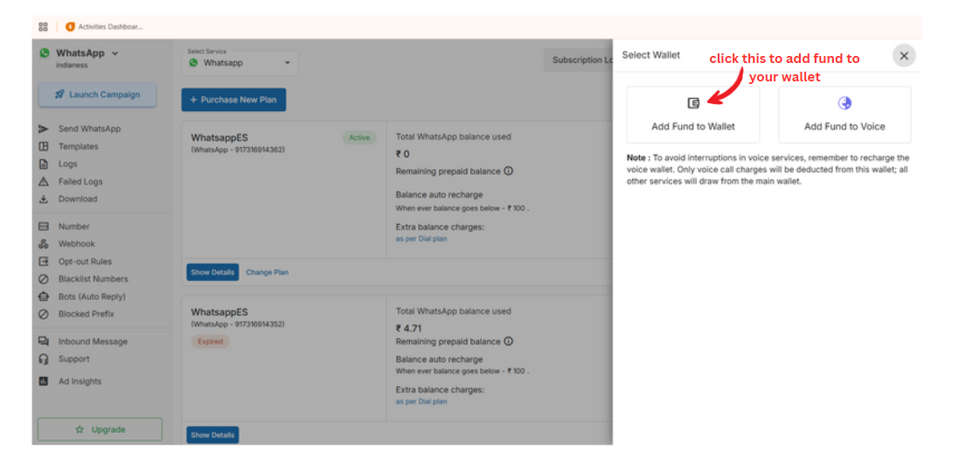Click Show Details on the Expired plan
Screen dimensions: 980x475
212,435
